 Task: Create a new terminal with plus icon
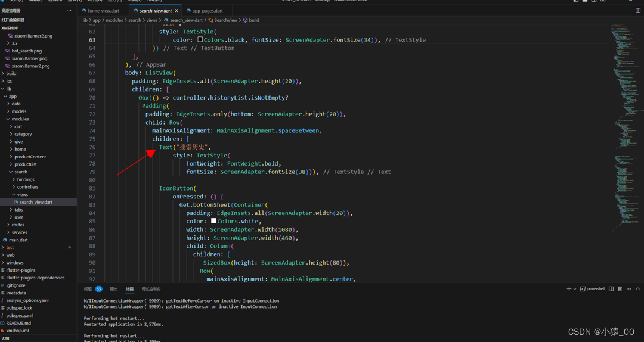(569, 289)
